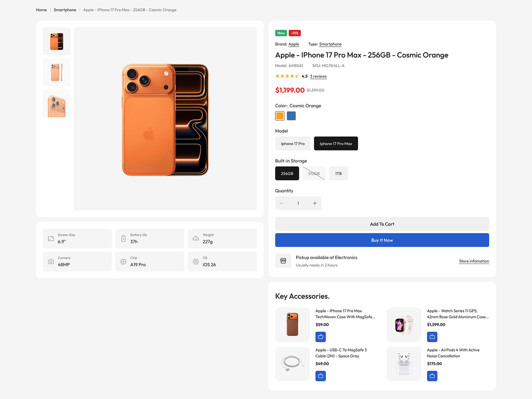Screen dimensions: 532x399
Task: Choose the blue color swatch
Action: (x=291, y=116)
